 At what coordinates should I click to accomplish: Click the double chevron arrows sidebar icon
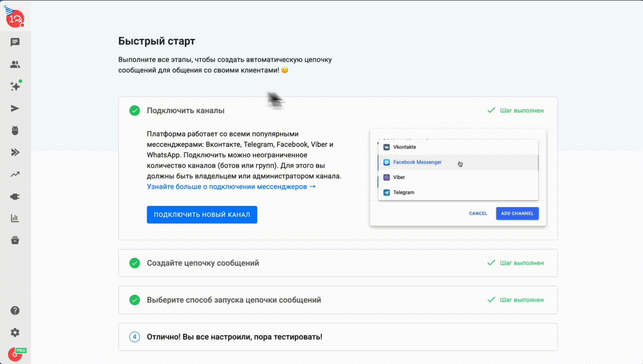click(x=15, y=152)
